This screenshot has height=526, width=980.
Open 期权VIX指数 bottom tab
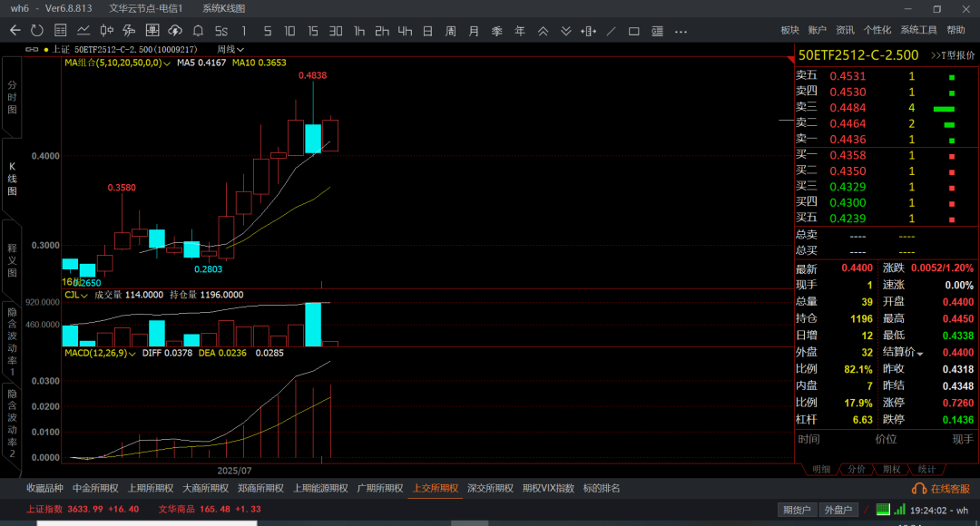coord(548,488)
